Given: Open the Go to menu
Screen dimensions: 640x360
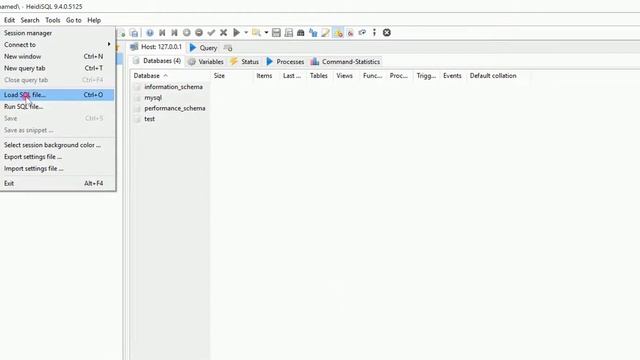Looking at the screenshot, I should pyautogui.click(x=73, y=20).
